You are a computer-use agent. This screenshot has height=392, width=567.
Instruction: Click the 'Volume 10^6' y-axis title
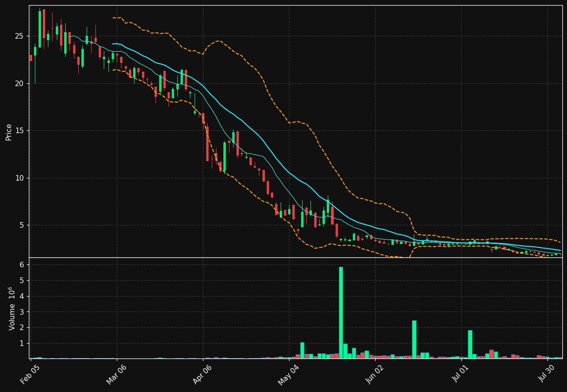coord(12,308)
